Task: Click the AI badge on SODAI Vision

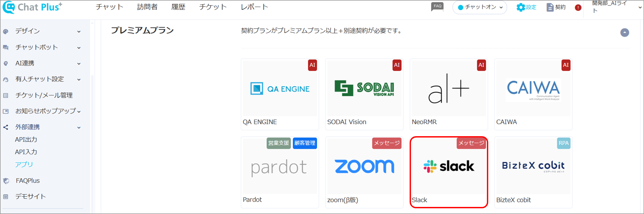Action: 397,65
